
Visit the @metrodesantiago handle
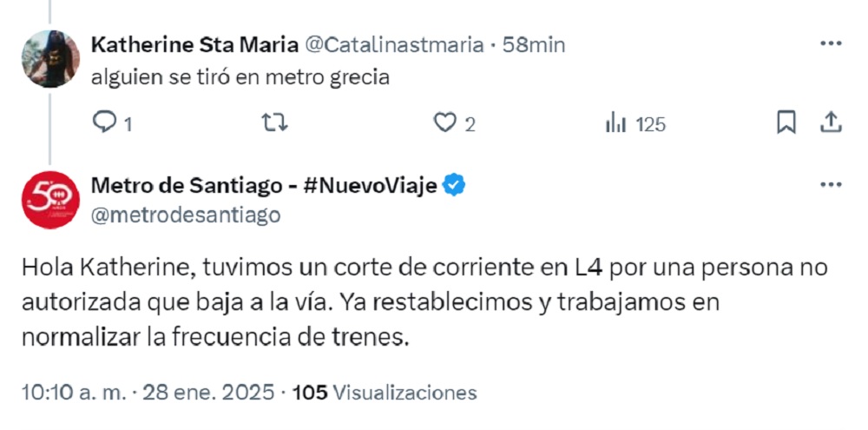(x=186, y=215)
